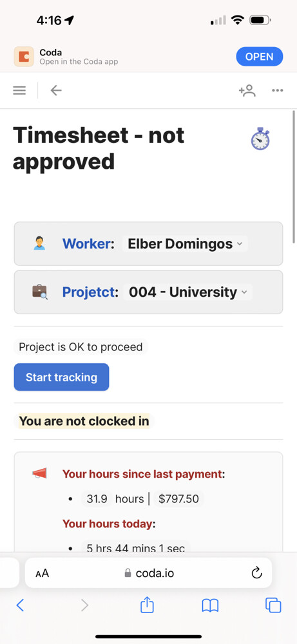Open the AA reader text options
297x644 pixels.
43,573
